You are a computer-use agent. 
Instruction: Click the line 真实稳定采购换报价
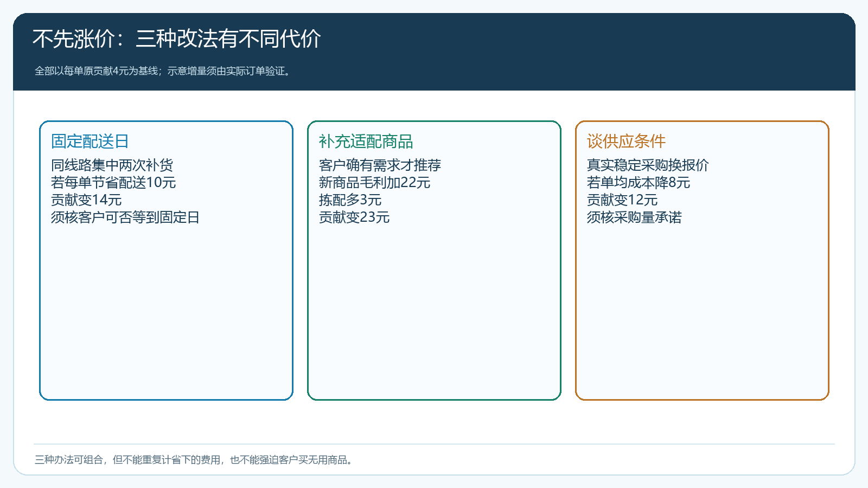[648, 165]
